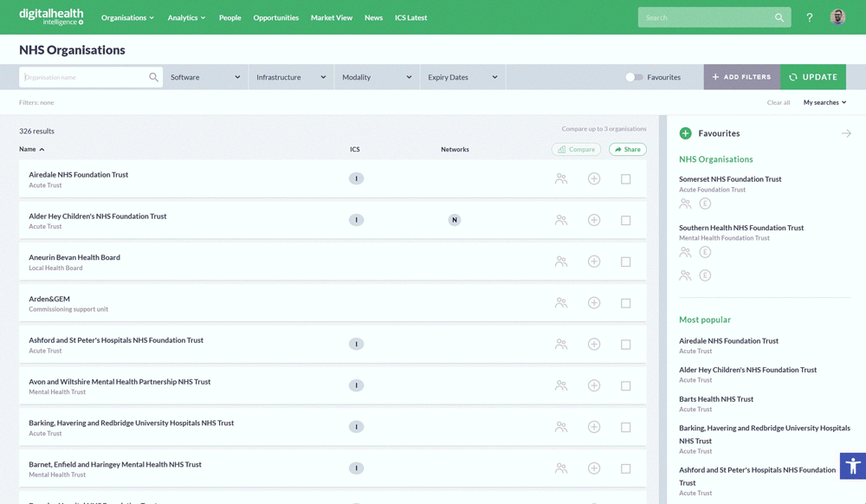Open the Expiry Dates dropdown
Screen dimensions: 866x504
pyautogui.click(x=462, y=77)
